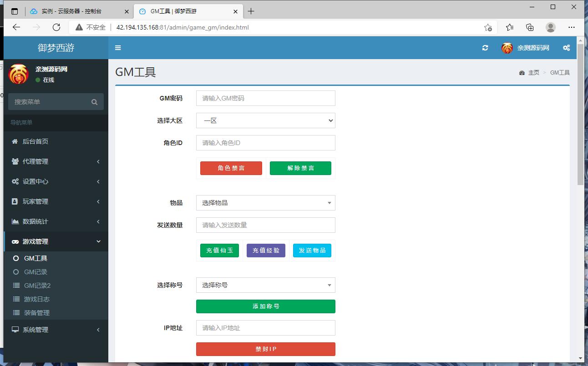The image size is (588, 366).
Task: Select 后台首页 home icon in sidebar
Action: 14,141
